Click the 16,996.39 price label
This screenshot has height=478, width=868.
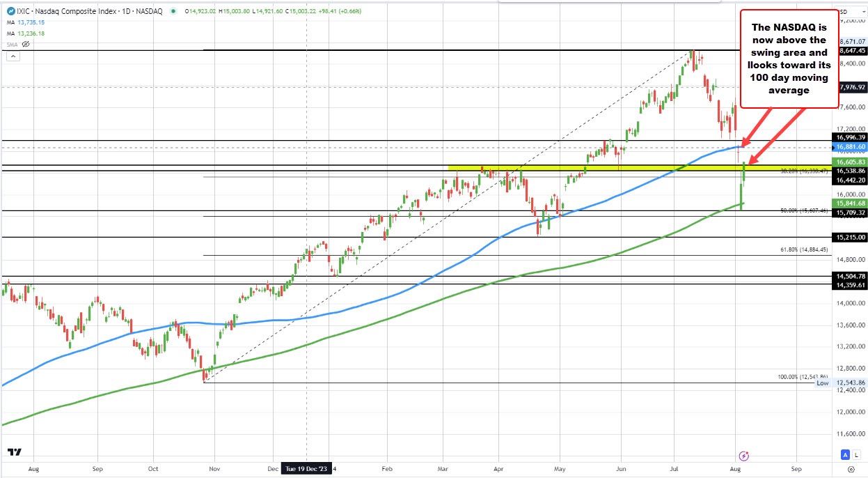click(x=851, y=138)
